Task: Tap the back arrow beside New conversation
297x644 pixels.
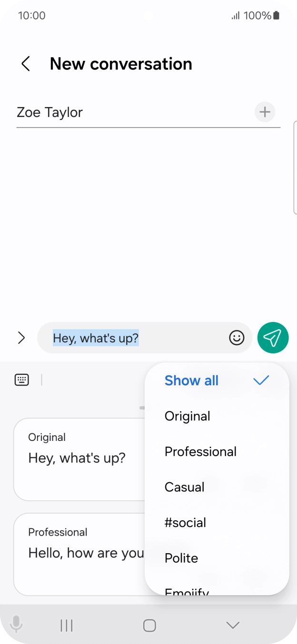Action: click(26, 64)
